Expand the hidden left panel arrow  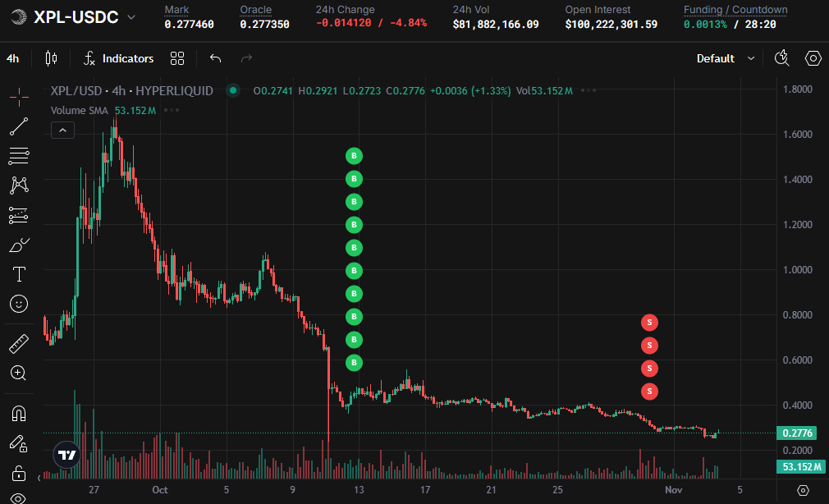39,478
